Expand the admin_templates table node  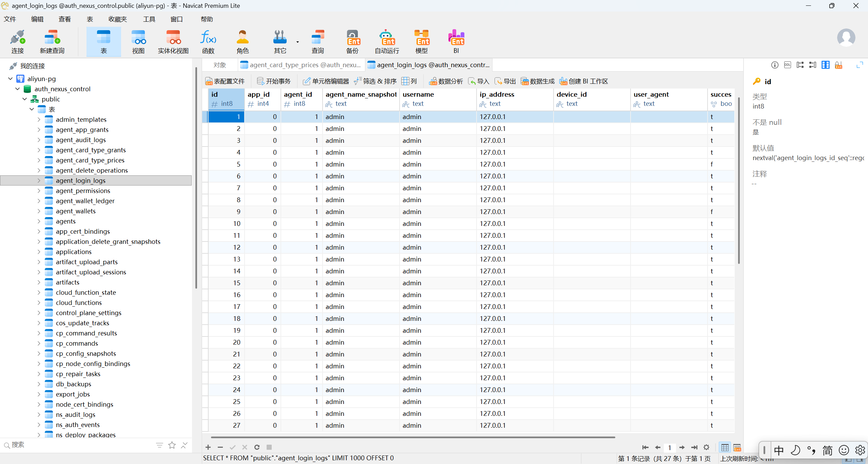pos(39,119)
